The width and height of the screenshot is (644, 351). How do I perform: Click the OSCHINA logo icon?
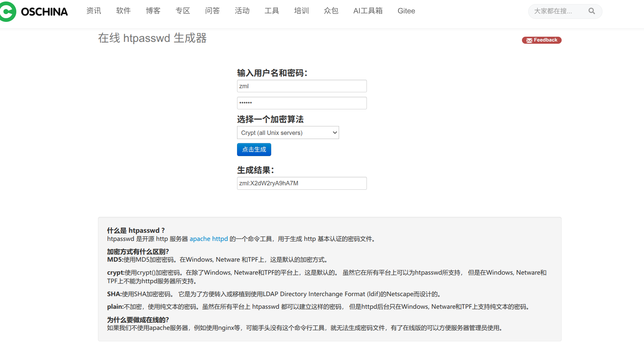click(x=7, y=11)
